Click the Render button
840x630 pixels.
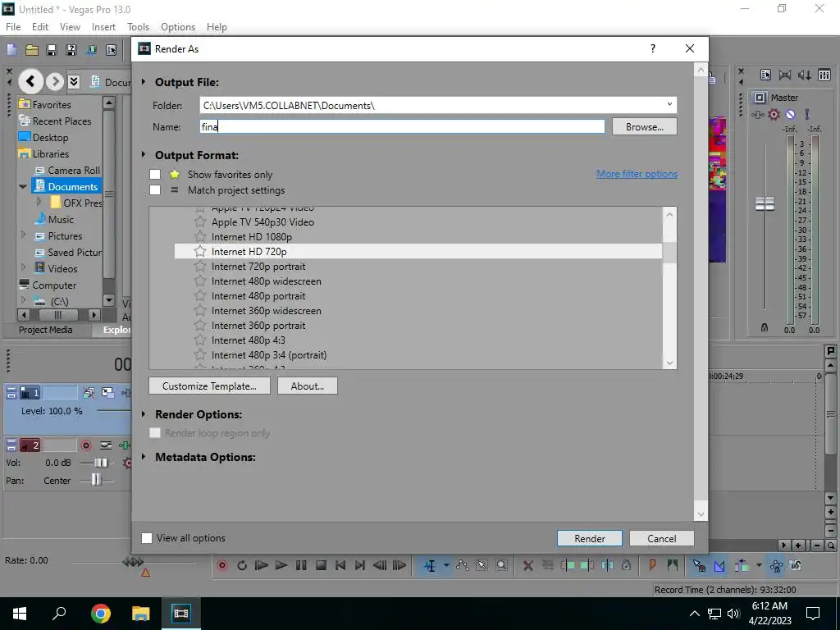589,538
